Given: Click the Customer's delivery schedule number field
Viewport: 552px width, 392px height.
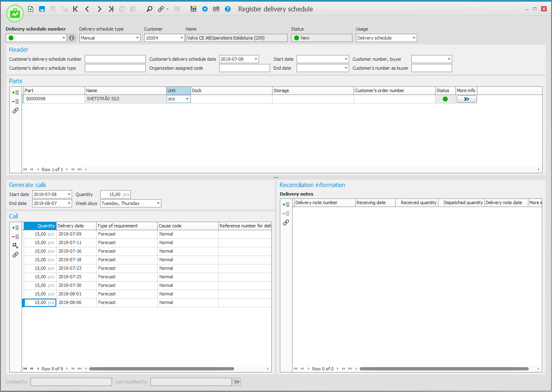Looking at the screenshot, I should pyautogui.click(x=115, y=59).
